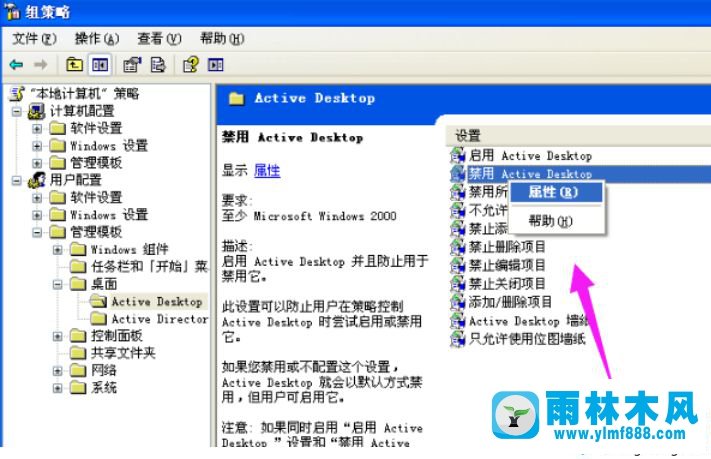Click the Properties toolbar icon

(132, 65)
